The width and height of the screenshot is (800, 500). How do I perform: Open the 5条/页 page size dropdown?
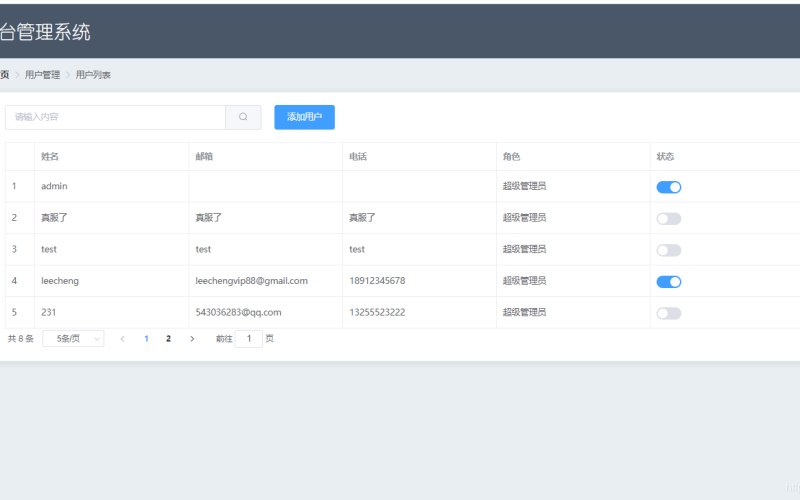pyautogui.click(x=73, y=339)
